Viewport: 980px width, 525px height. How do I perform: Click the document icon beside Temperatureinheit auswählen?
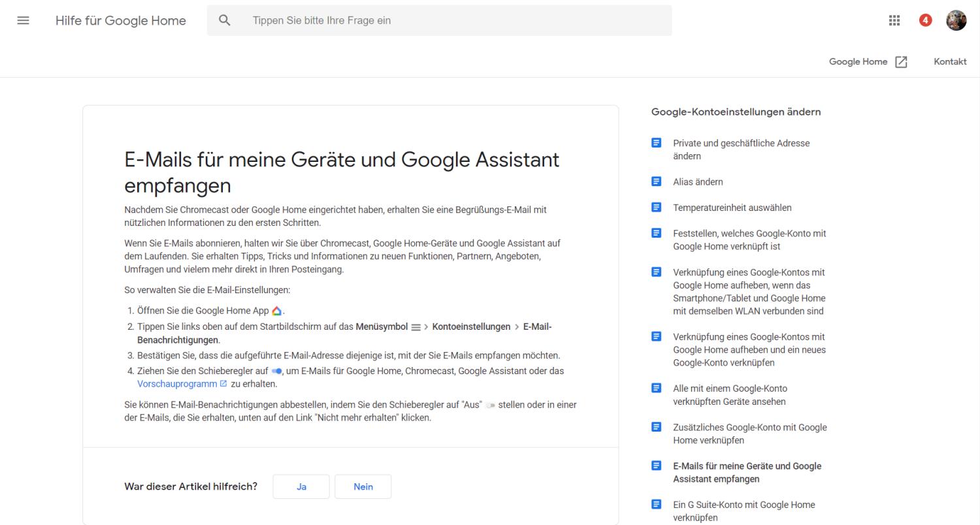(x=657, y=208)
